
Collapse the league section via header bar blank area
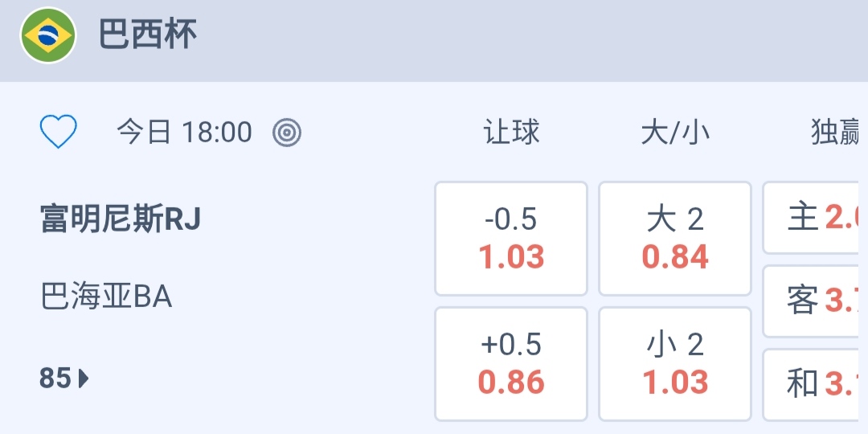coord(522,39)
